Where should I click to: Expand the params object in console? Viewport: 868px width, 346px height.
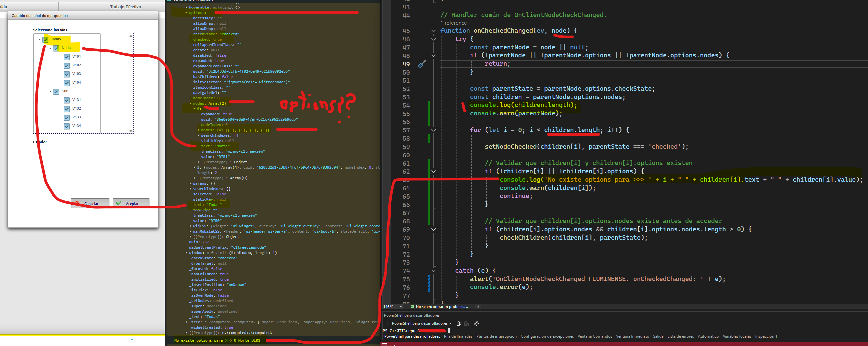pyautogui.click(x=190, y=184)
